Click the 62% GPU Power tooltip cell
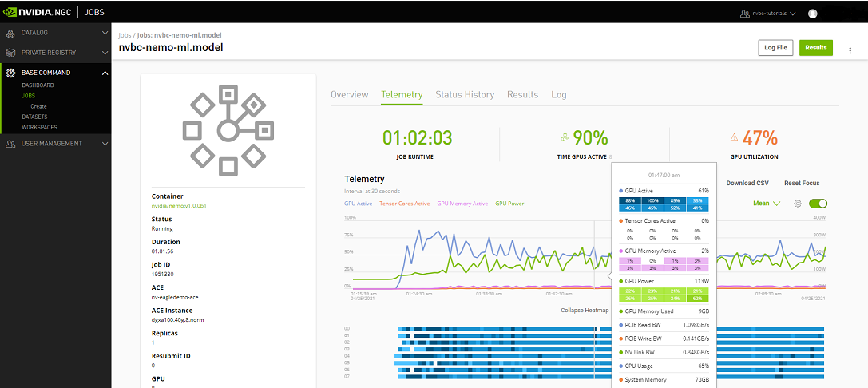 point(697,299)
